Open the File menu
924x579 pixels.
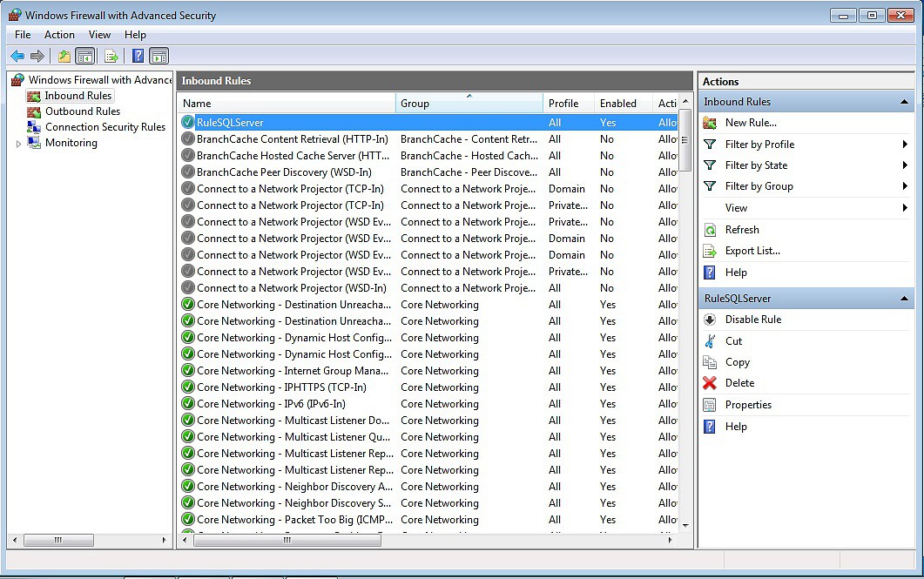(23, 35)
